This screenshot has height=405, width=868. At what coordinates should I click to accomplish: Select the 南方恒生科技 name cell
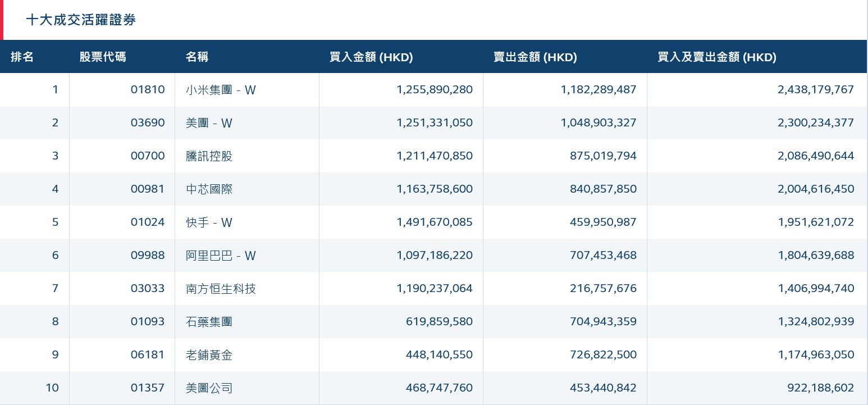[221, 289]
